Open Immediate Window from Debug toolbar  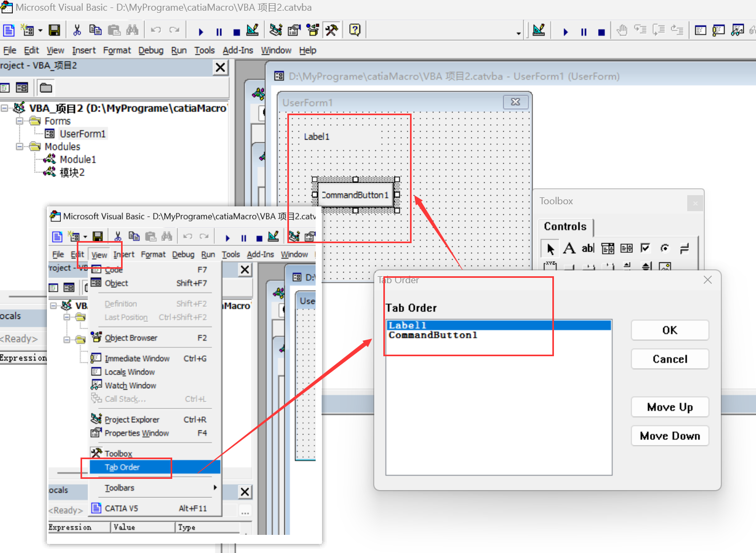tap(719, 30)
